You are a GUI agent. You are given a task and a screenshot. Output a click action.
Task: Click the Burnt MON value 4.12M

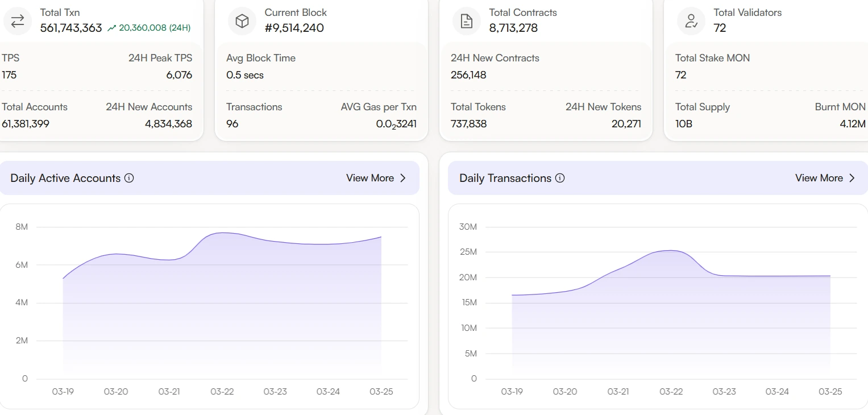852,123
